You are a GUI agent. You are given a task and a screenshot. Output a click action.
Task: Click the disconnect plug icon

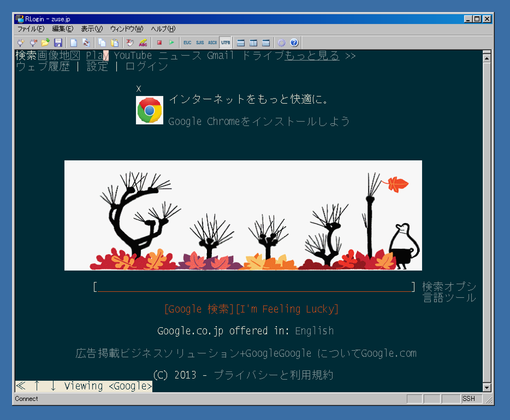pos(33,43)
